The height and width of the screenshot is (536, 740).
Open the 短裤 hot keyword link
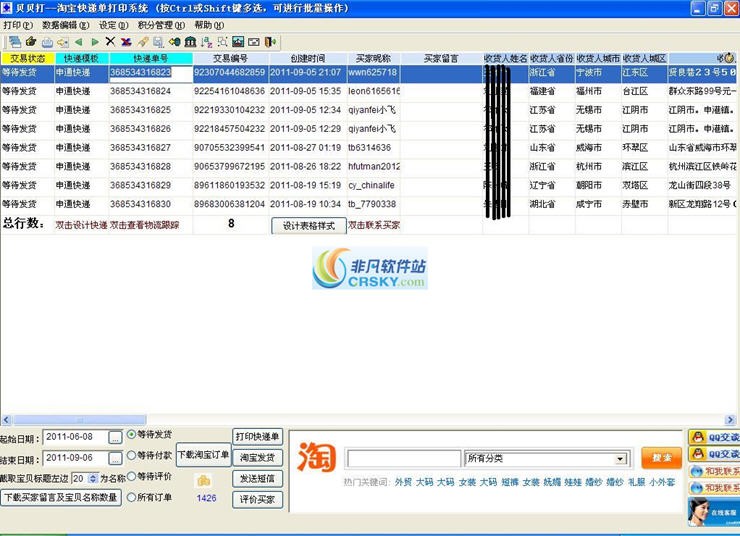click(x=510, y=482)
